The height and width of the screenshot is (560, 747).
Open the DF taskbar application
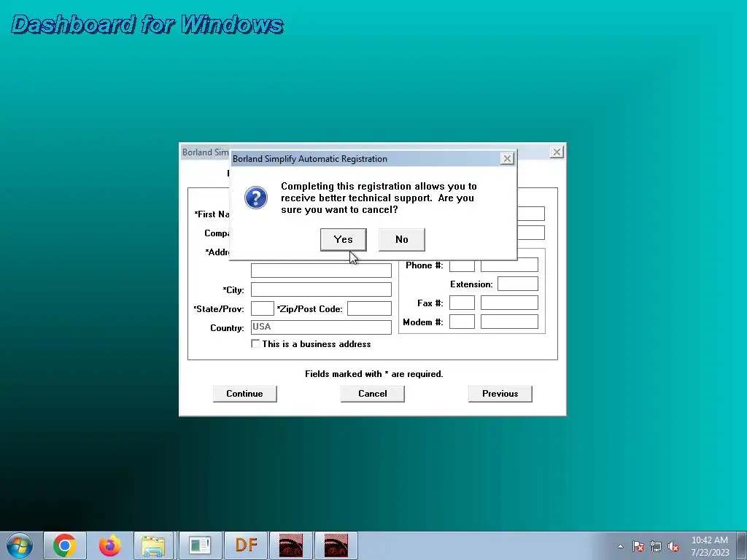247,545
